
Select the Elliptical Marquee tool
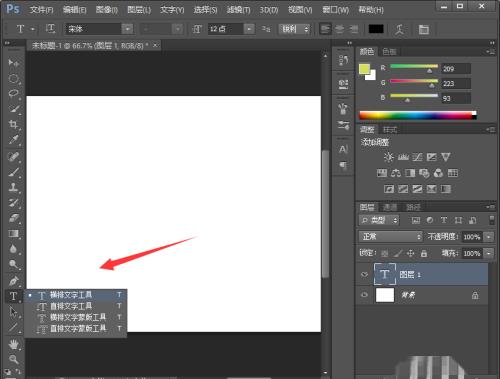point(13,79)
